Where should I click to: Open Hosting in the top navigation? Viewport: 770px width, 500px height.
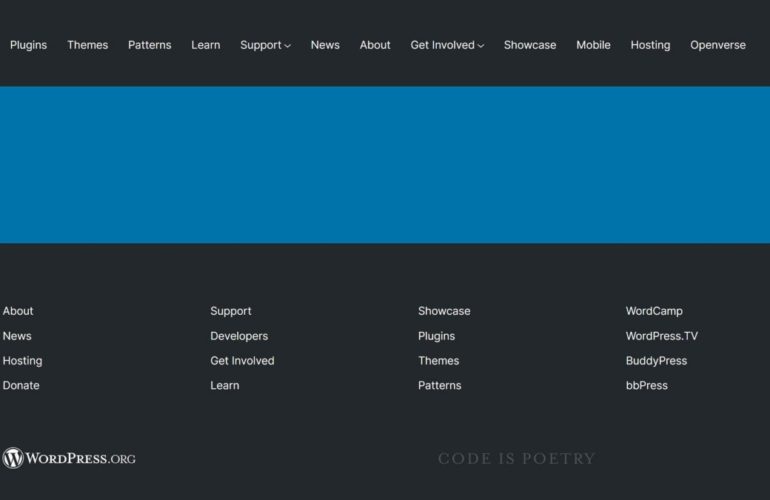[650, 45]
